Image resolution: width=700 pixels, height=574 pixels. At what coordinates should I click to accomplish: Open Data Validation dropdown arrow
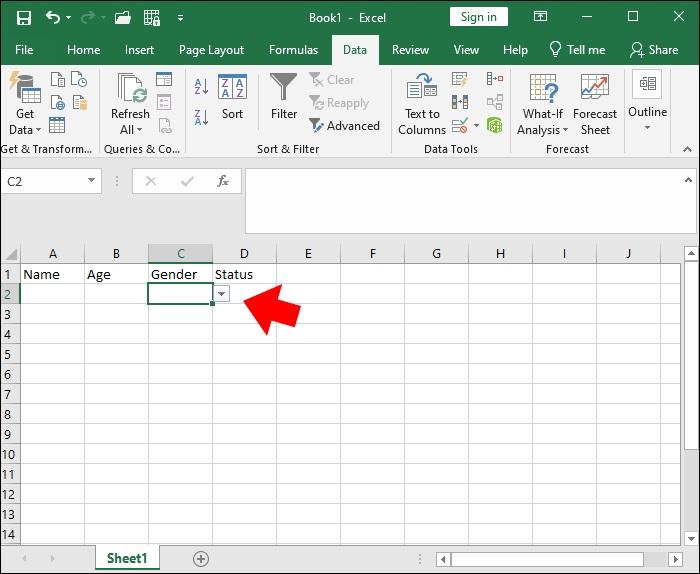click(x=476, y=126)
